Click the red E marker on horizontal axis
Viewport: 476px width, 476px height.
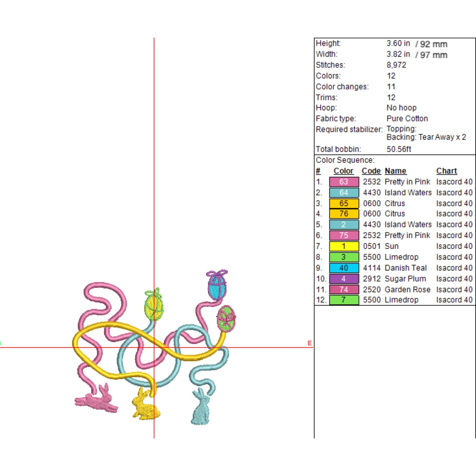(309, 343)
